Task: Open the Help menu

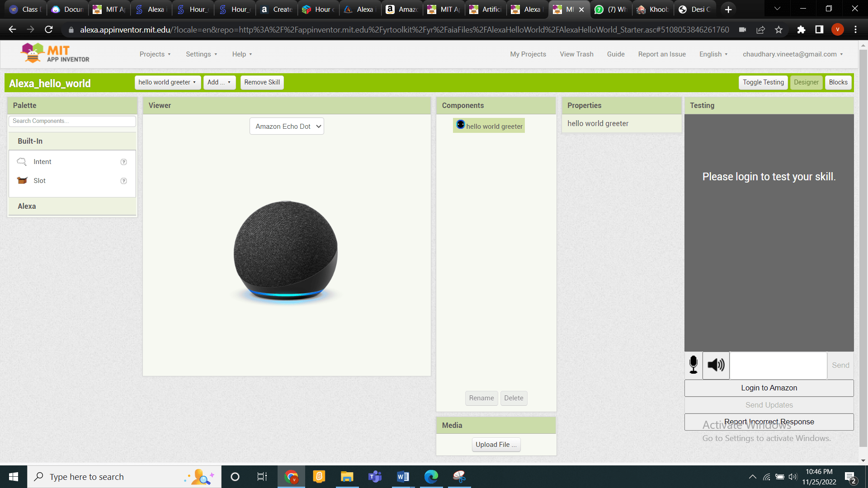Action: tap(241, 54)
